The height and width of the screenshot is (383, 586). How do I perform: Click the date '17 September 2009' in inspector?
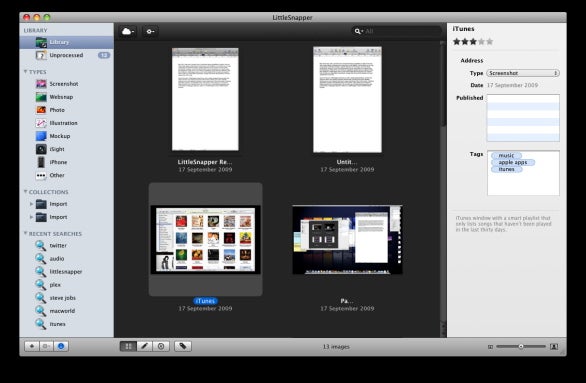512,85
